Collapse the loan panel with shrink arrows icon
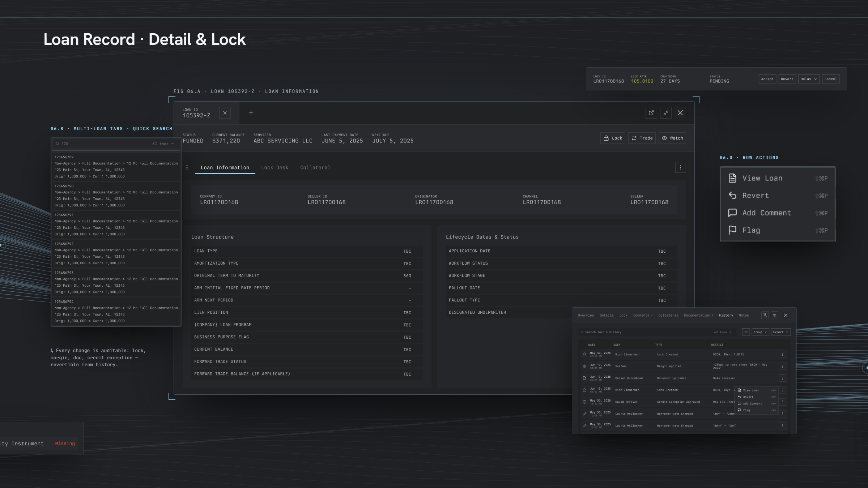The height and width of the screenshot is (488, 868). pos(665,113)
